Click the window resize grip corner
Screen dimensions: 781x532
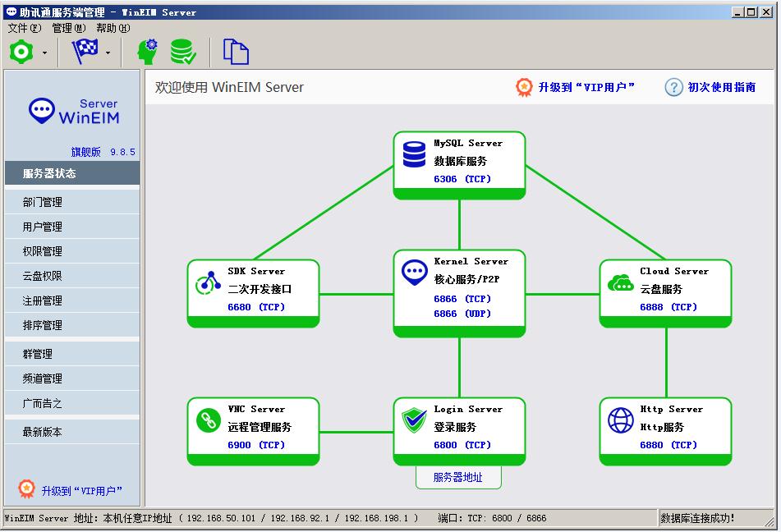click(x=770, y=522)
